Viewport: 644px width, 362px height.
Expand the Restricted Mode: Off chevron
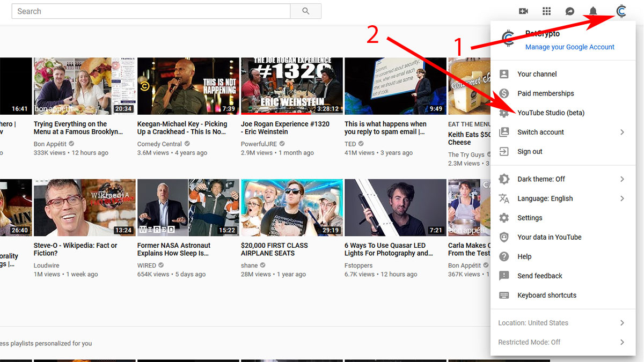point(623,342)
